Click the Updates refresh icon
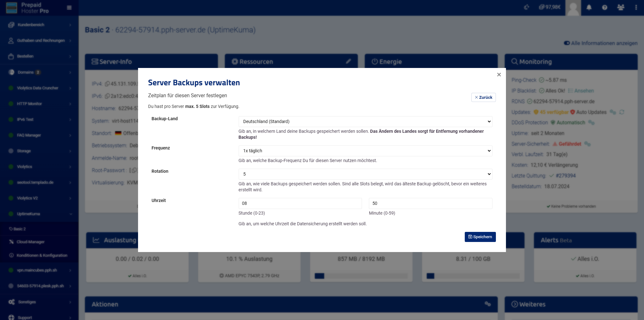Viewport: 644px width, 320px height. pos(622,112)
